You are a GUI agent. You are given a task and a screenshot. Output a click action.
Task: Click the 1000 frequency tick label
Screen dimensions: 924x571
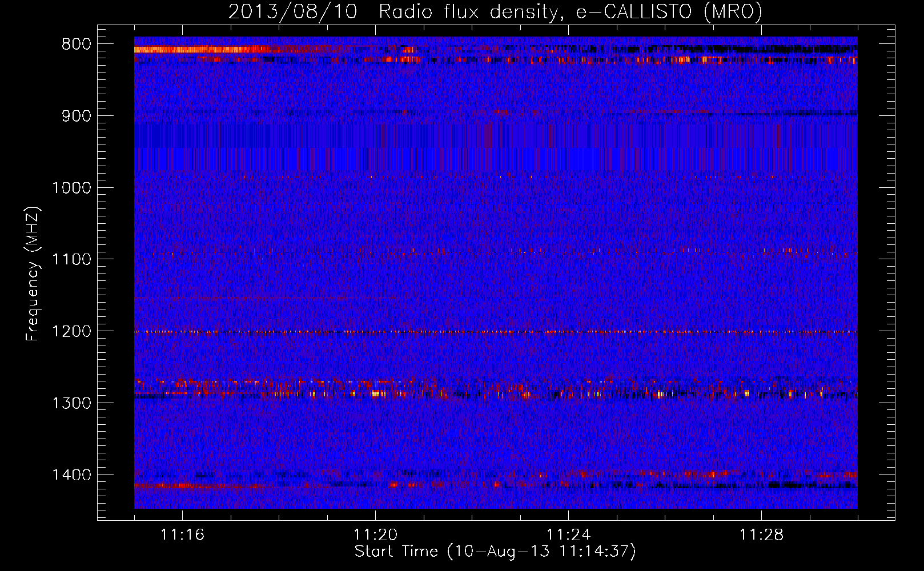click(71, 188)
